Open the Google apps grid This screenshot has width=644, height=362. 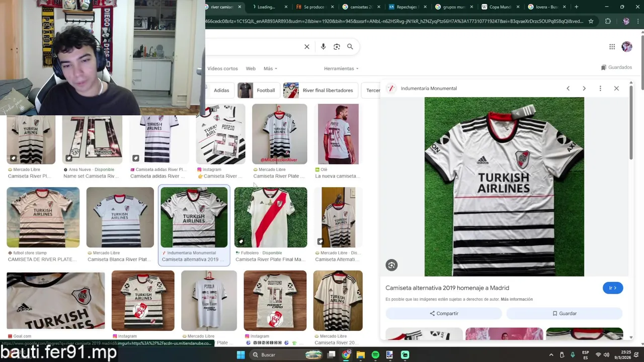(x=612, y=47)
